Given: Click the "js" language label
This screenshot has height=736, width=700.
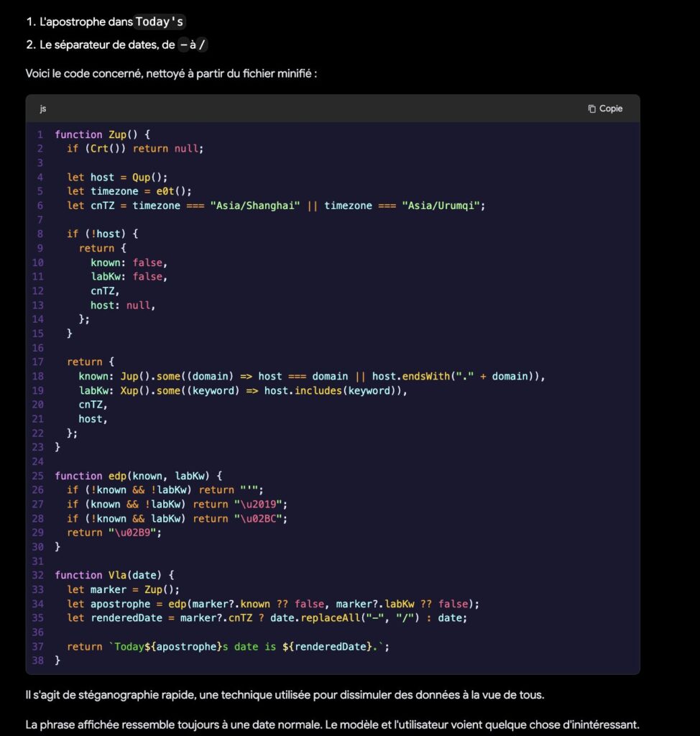Looking at the screenshot, I should point(43,109).
